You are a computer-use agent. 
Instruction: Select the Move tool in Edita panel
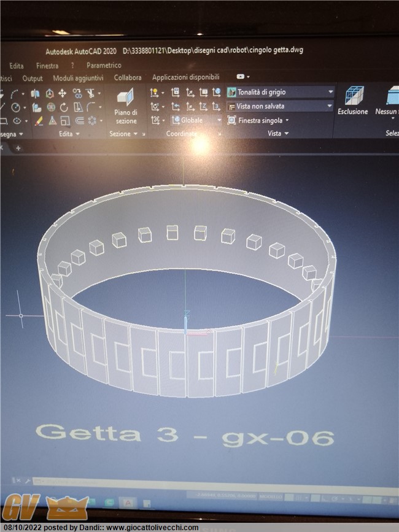pos(62,94)
